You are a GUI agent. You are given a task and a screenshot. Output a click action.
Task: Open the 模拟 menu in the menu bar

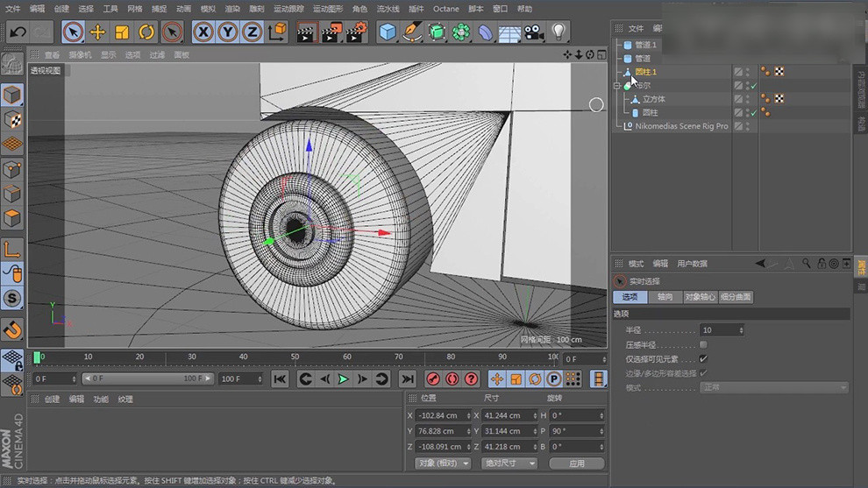(x=208, y=9)
